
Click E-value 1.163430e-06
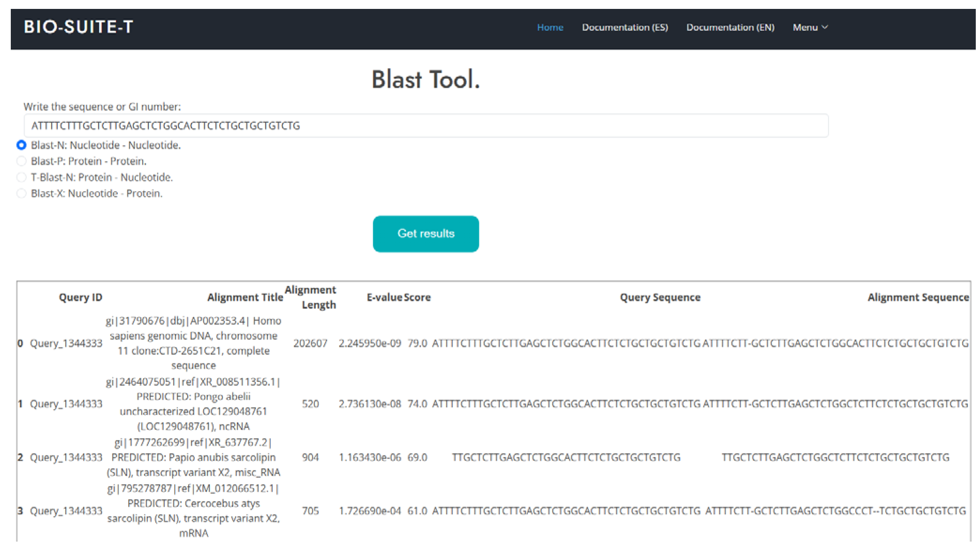click(370, 457)
